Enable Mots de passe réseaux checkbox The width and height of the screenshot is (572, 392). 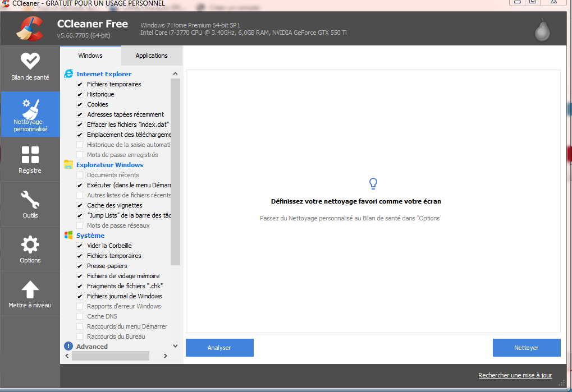coord(80,225)
